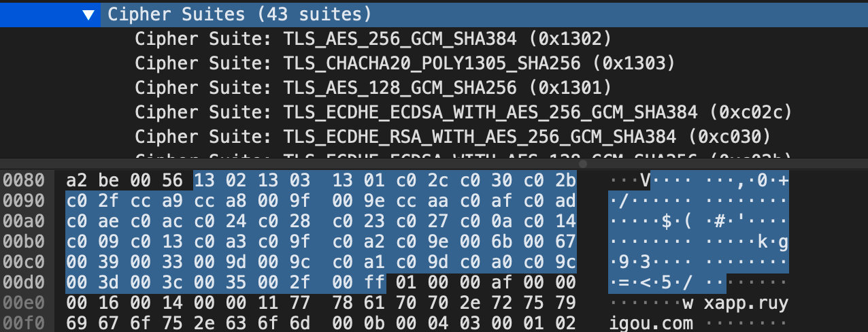Screen dimensions: 868x332
Task: Click the 00c0 offset label
Action: coord(24,262)
